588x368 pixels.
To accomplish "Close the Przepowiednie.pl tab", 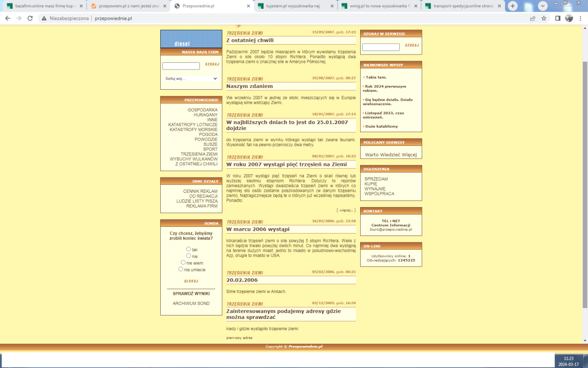I will point(248,6).
